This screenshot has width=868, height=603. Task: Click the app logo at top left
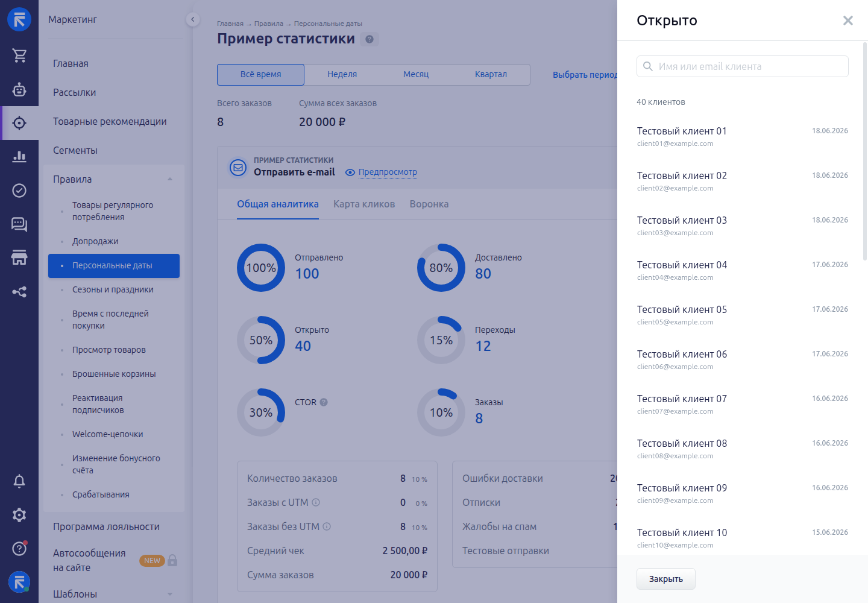coord(19,19)
